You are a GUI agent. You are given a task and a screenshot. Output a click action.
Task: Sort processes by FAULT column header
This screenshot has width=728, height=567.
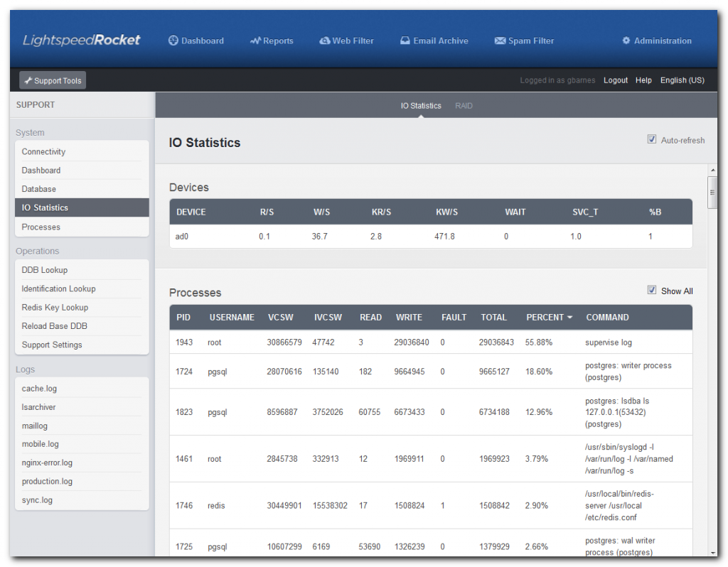[454, 318]
